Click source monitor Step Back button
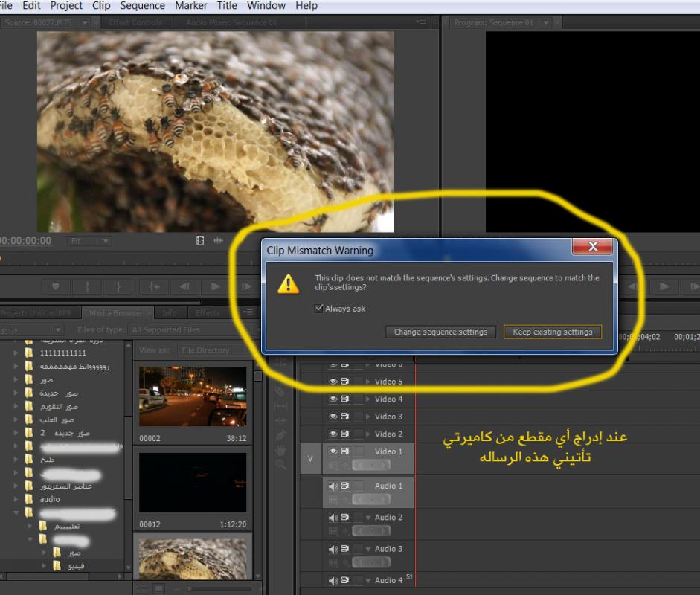This screenshot has height=595, width=700. (x=184, y=286)
